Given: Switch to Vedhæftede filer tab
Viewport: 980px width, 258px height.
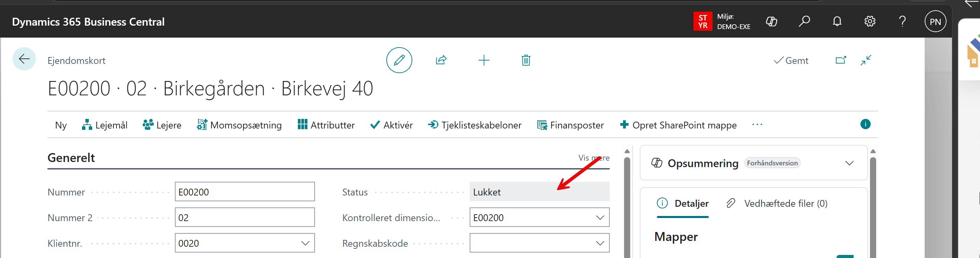Looking at the screenshot, I should [x=777, y=204].
